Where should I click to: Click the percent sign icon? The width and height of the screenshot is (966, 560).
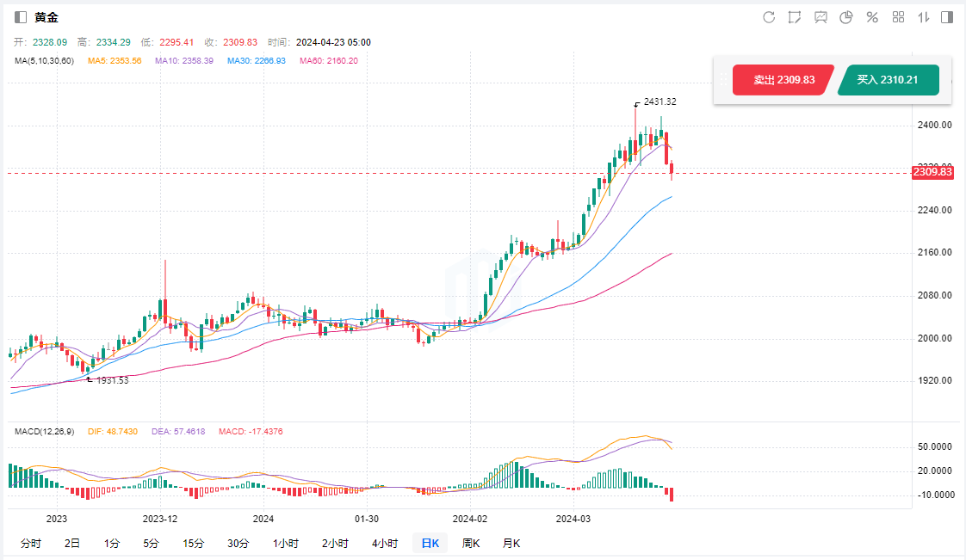coord(872,17)
